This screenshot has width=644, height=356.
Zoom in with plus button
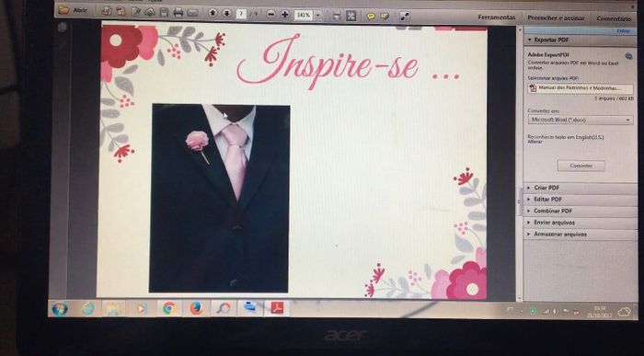(284, 15)
